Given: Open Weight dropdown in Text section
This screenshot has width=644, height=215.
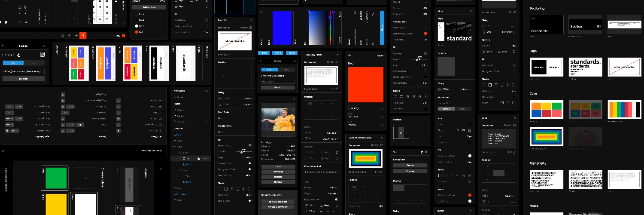Looking at the screenshot, I should coord(332,193).
